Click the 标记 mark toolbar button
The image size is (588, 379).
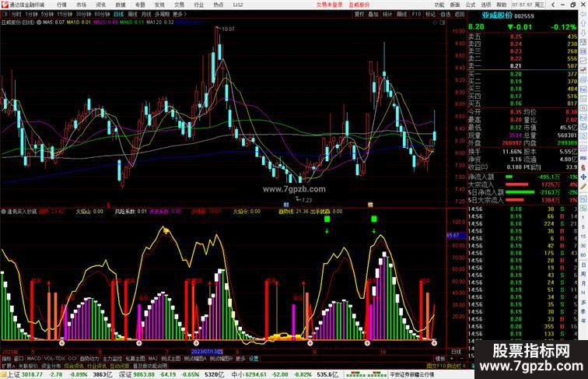coord(431,14)
